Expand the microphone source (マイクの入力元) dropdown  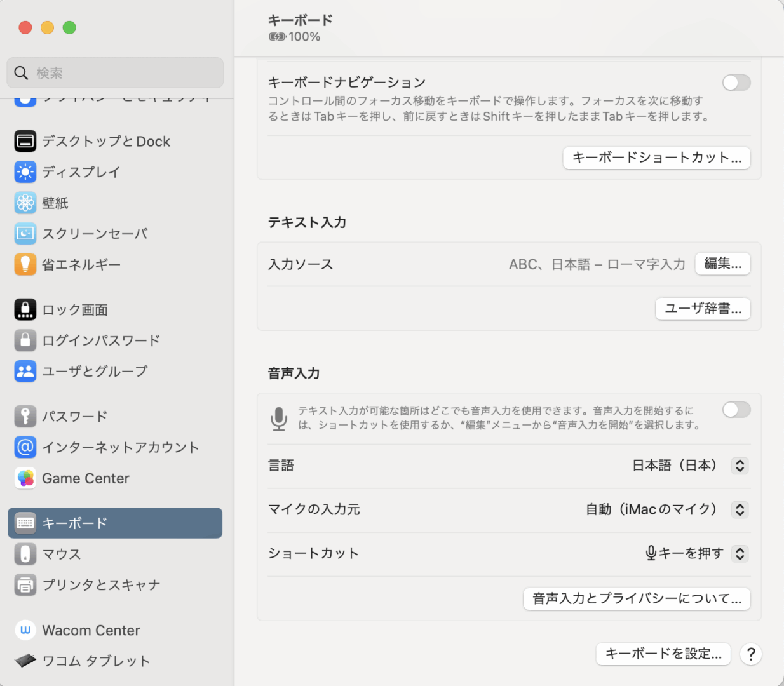(740, 509)
